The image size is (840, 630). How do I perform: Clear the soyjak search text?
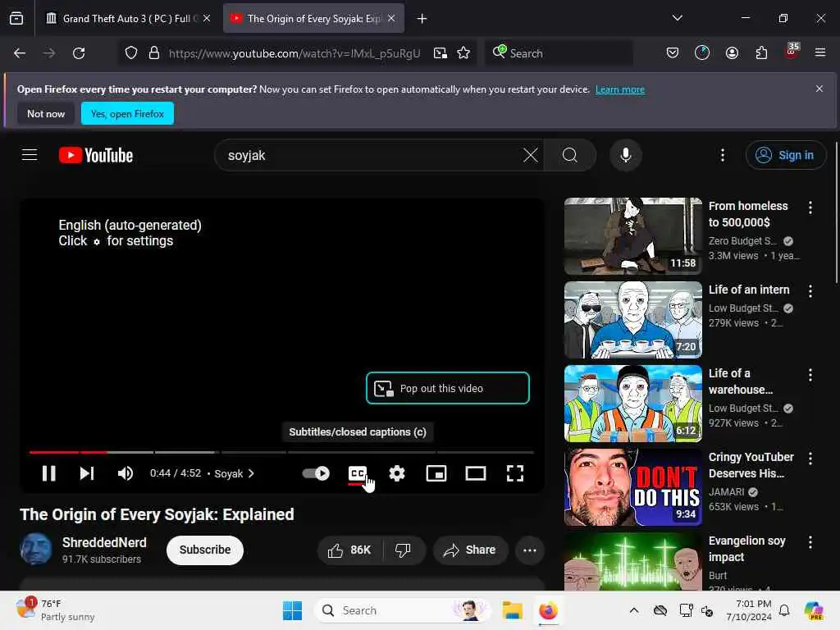point(531,155)
